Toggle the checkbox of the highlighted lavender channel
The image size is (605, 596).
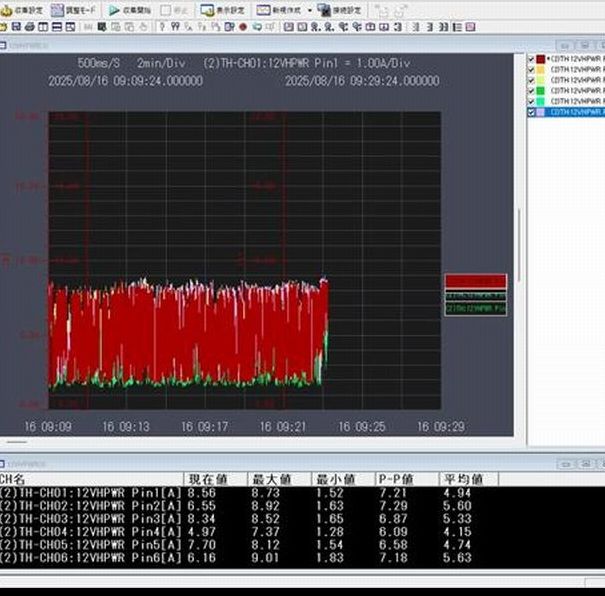531,112
